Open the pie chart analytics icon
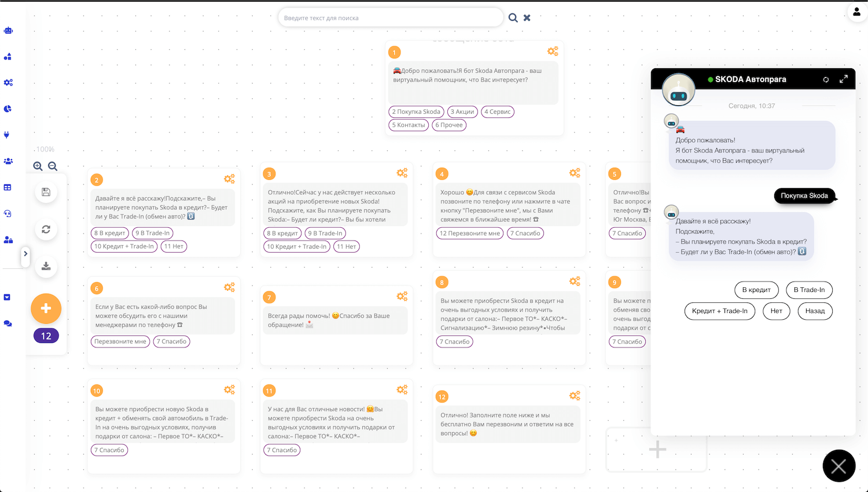Screen dimensions: 868x492 8,109
